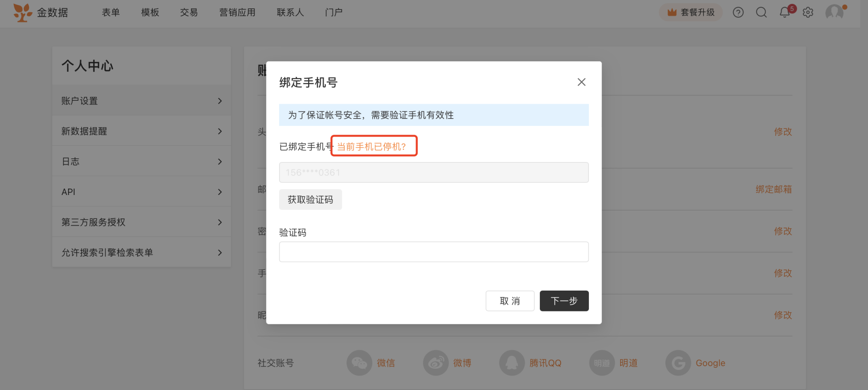This screenshot has width=868, height=390.
Task: Open the notifications bell icon
Action: pos(785,12)
